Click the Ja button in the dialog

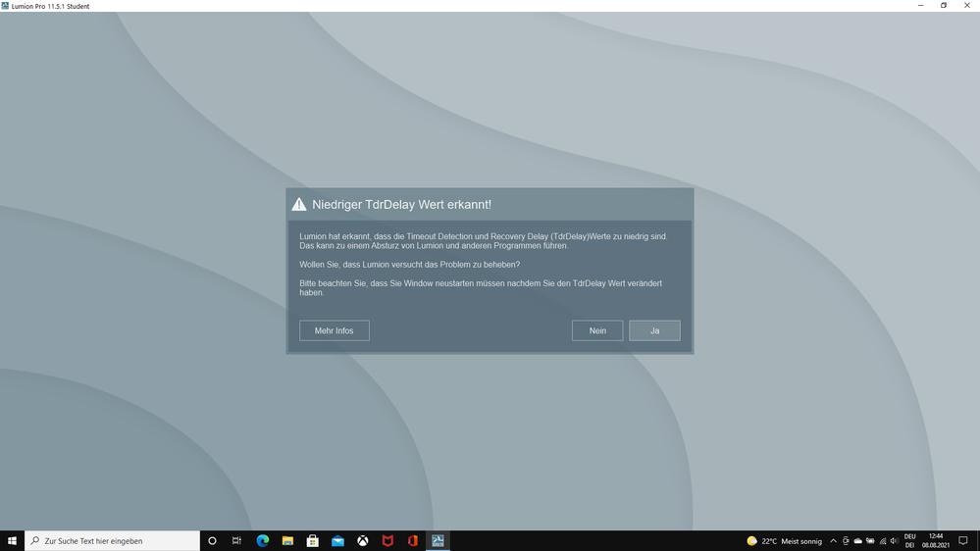(654, 330)
